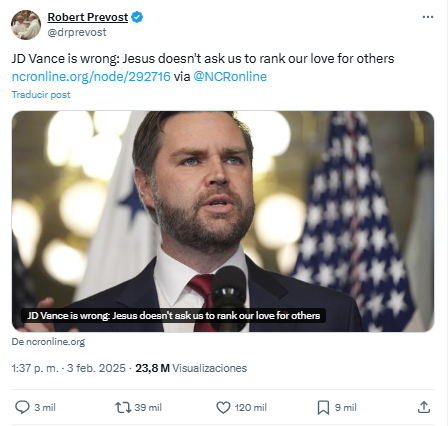Click the 120 mil likes count

pyautogui.click(x=251, y=407)
